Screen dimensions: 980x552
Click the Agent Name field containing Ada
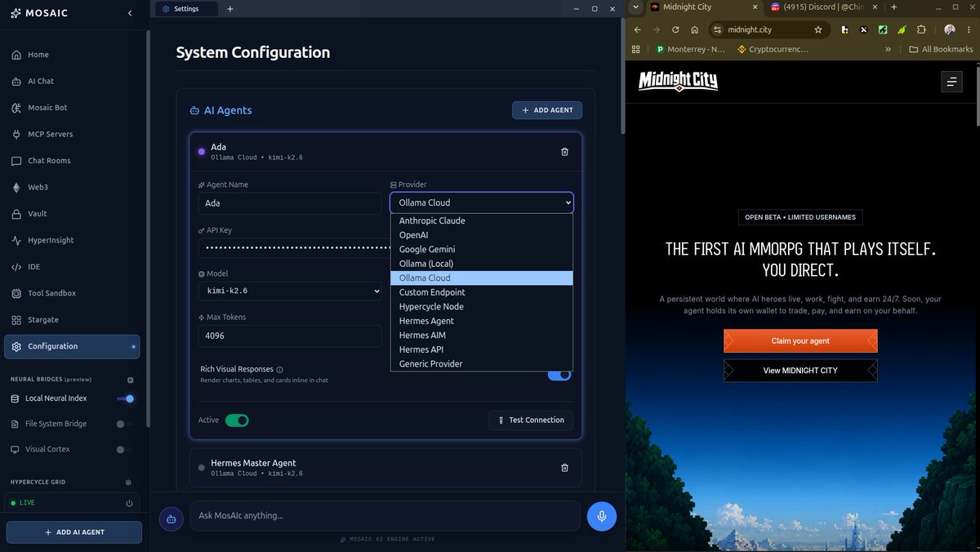(x=290, y=203)
